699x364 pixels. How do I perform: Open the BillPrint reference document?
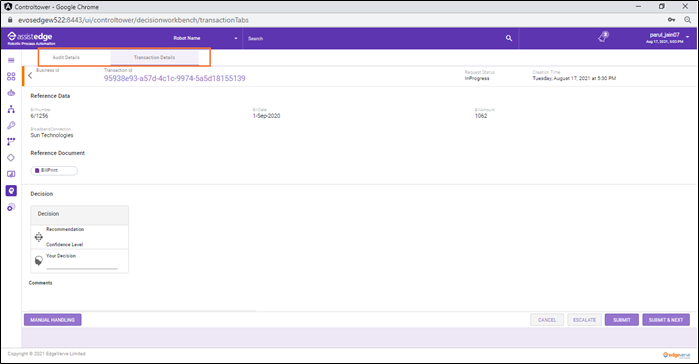(x=54, y=171)
